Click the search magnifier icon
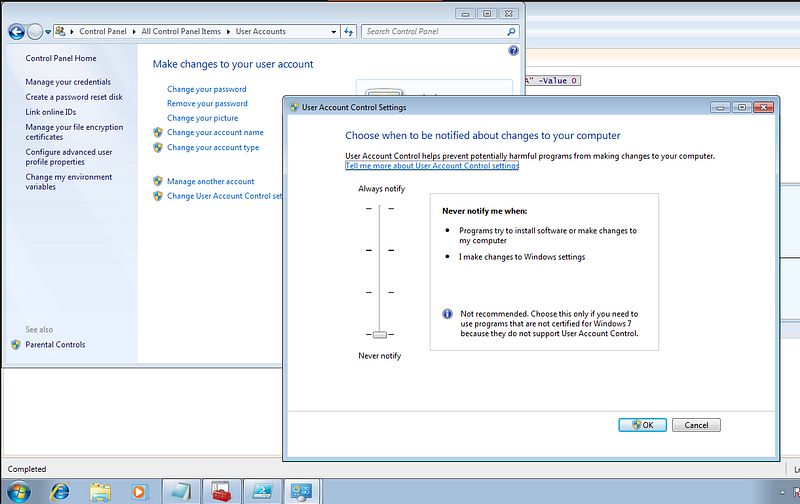 coord(511,32)
